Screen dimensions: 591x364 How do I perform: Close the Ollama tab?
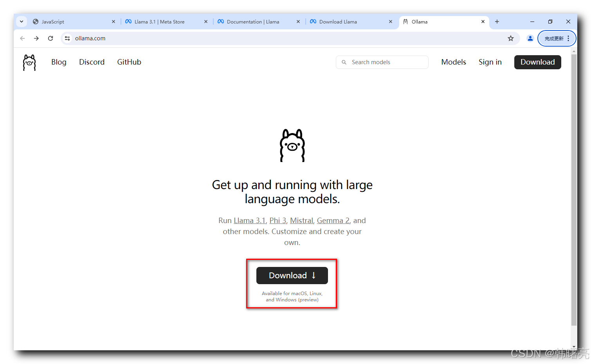[x=483, y=22]
